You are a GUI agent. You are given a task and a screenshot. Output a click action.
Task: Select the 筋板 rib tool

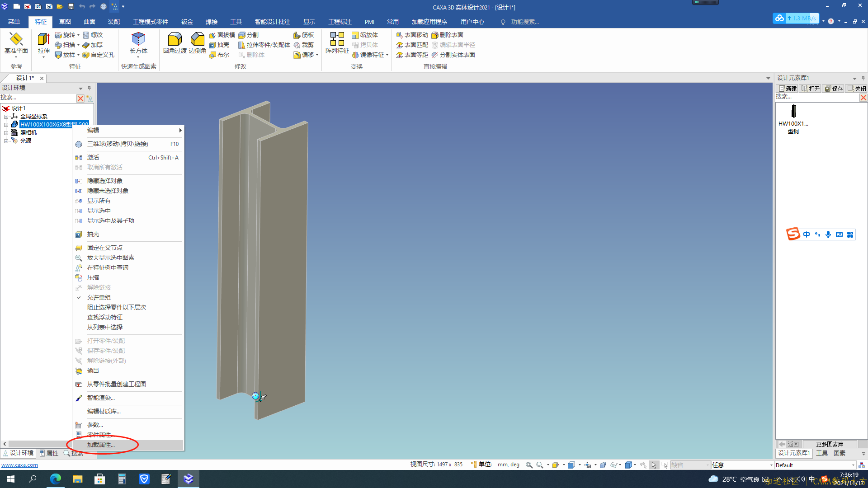pyautogui.click(x=304, y=35)
